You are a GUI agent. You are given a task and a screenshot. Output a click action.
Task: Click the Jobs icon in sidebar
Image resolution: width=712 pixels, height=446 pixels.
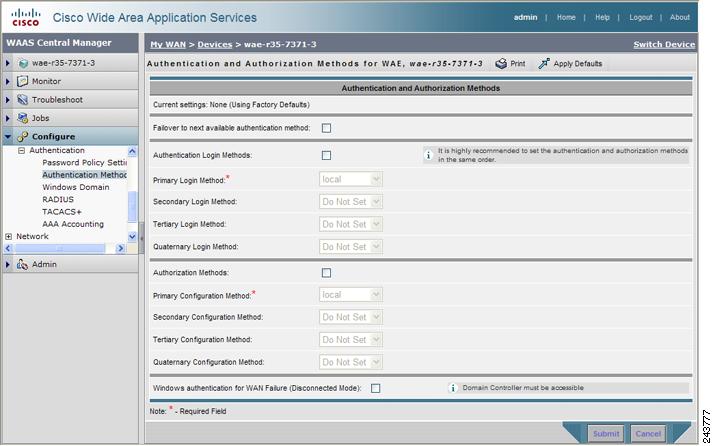[22, 118]
